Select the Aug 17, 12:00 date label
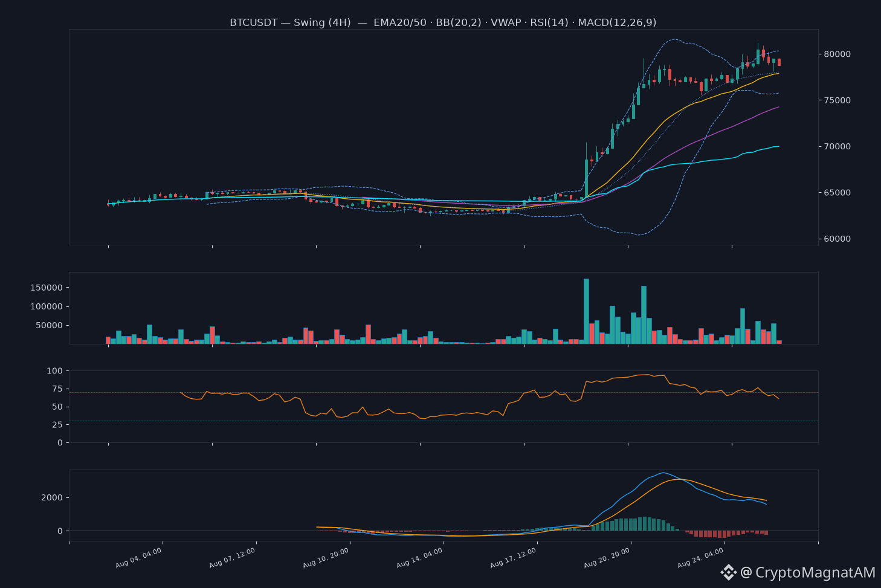Screen dimensions: 881x588 click(x=514, y=558)
